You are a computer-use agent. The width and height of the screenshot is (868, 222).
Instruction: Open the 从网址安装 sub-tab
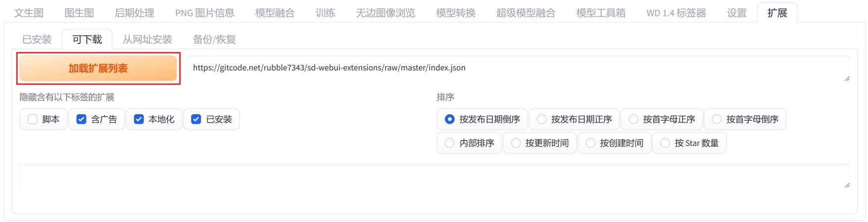(x=147, y=40)
